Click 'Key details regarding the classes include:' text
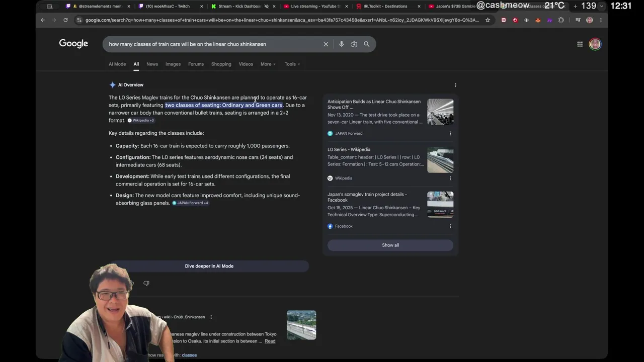 (x=156, y=133)
